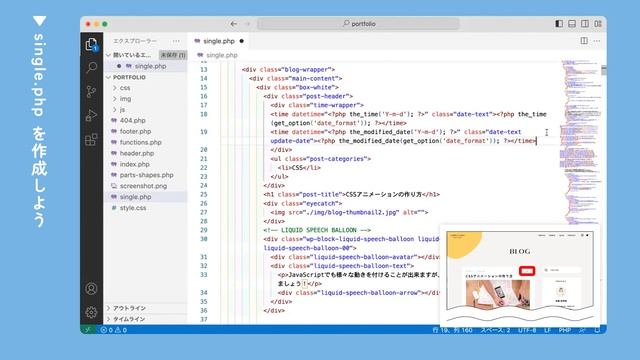
Task: Click the unsaved dot on single.php tab
Action: pyautogui.click(x=242, y=41)
